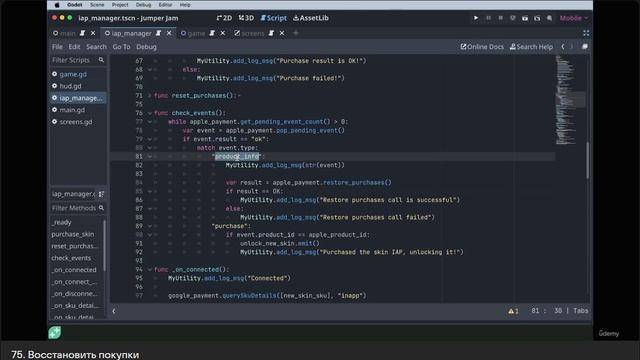Float the script editor window icon
The width and height of the screenshot is (640, 360).
coord(585,47)
